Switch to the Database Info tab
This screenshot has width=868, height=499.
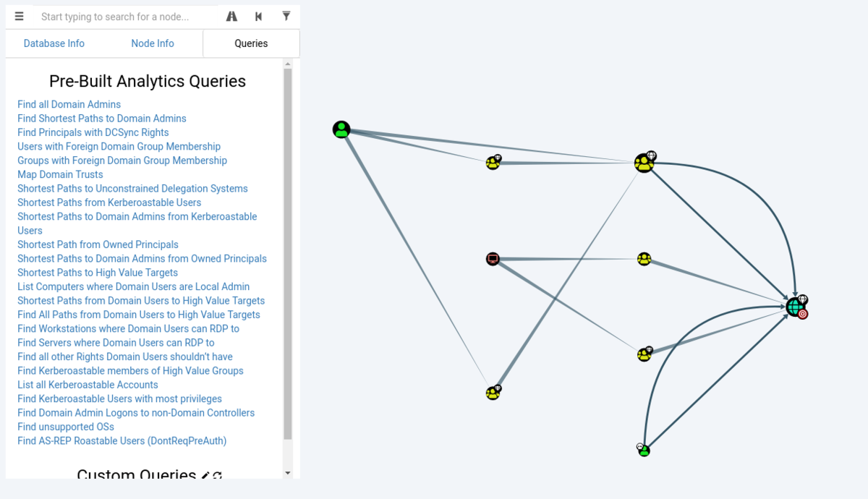[x=54, y=43]
